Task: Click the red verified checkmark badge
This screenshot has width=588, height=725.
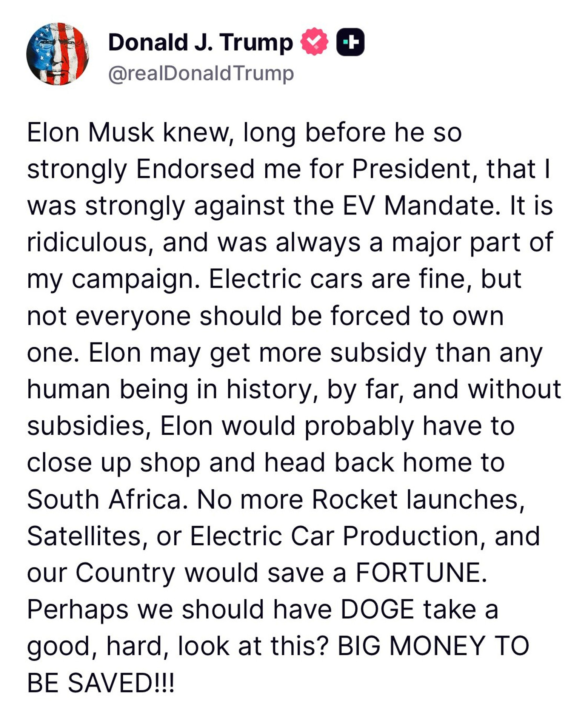Action: (314, 42)
